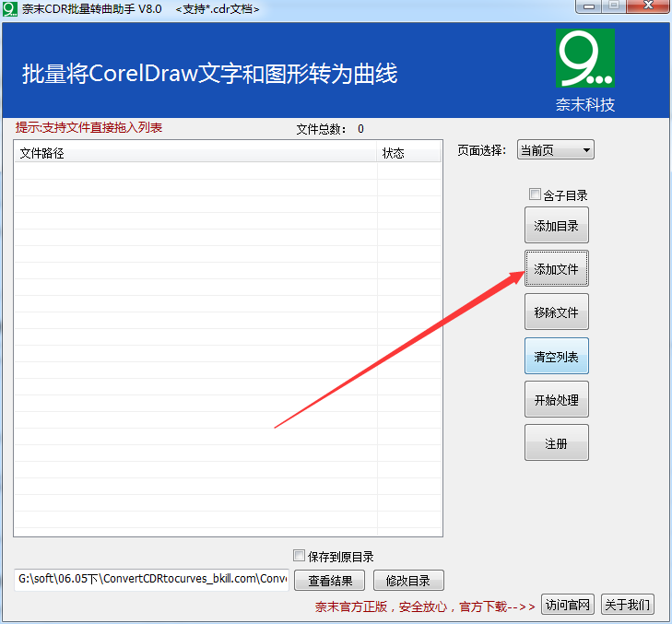Screen dimensions: 672x624
Task: Click the 奈末官方正版 download text
Action: pyautogui.click(x=425, y=606)
